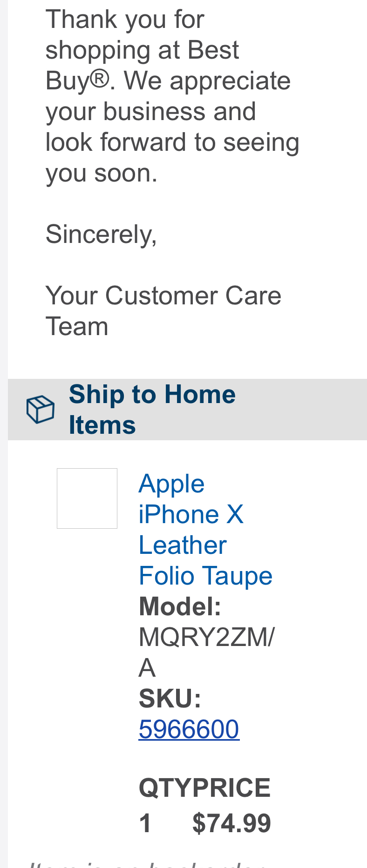Click the Your Customer Care Team signature
Screen dimensions: 367x868
[163, 311]
